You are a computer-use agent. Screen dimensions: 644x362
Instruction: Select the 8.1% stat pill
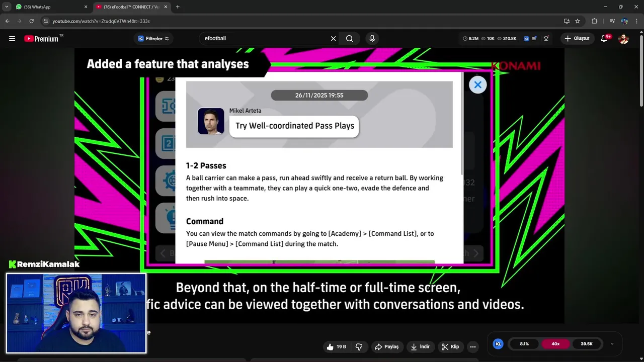click(x=524, y=344)
